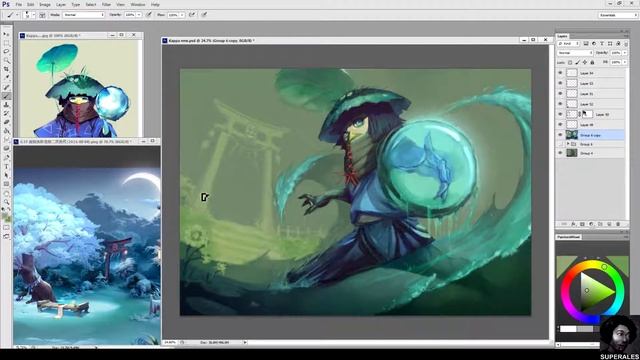Open the brush Mode dropdown in the options bar
The image size is (640, 360).
(x=84, y=15)
